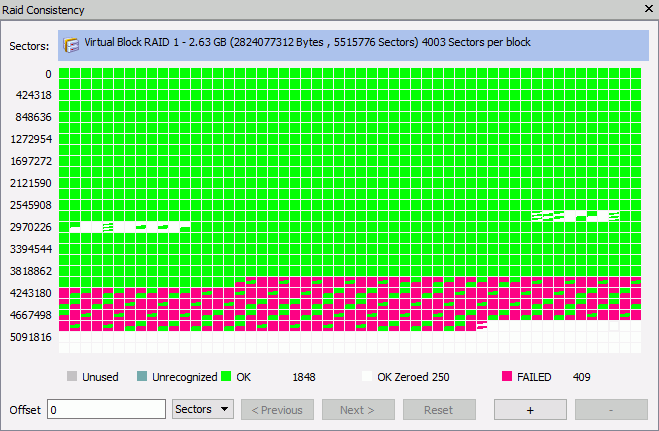Click the 2970226 sector row label
Image resolution: width=659 pixels, height=431 pixels.
click(30, 227)
